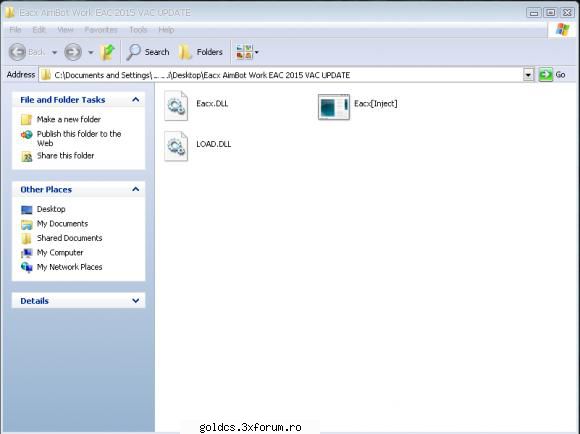Open the Back history dropdown arrow

click(x=54, y=53)
